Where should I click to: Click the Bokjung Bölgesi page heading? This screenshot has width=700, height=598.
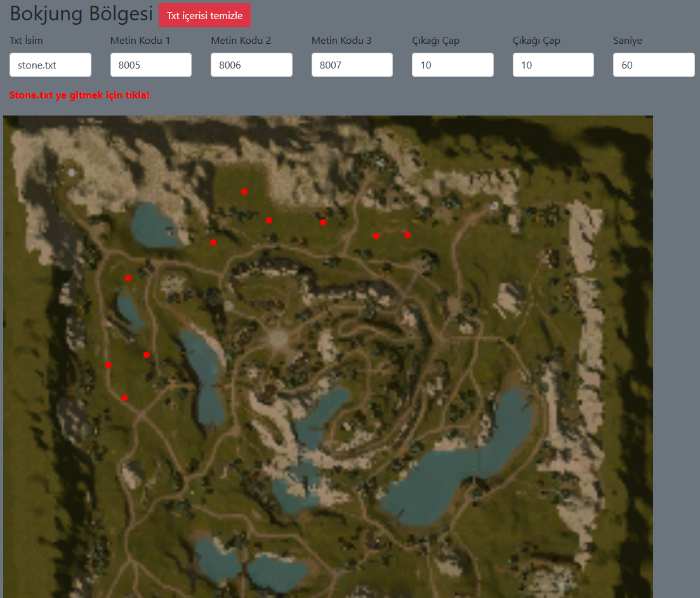tap(81, 14)
